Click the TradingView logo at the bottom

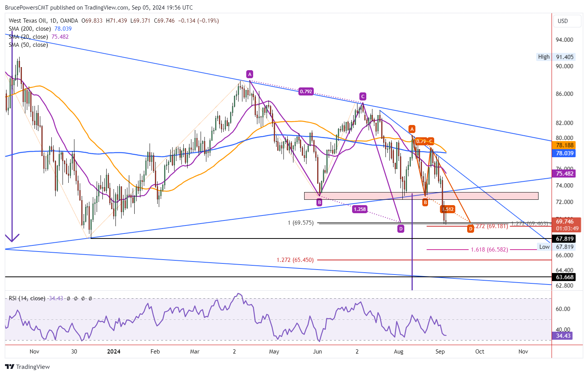tap(28, 367)
